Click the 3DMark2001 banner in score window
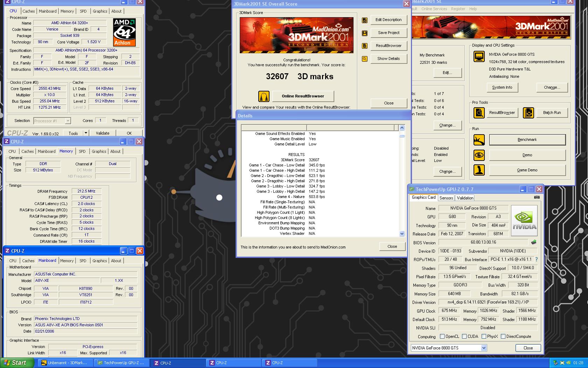 (296, 35)
